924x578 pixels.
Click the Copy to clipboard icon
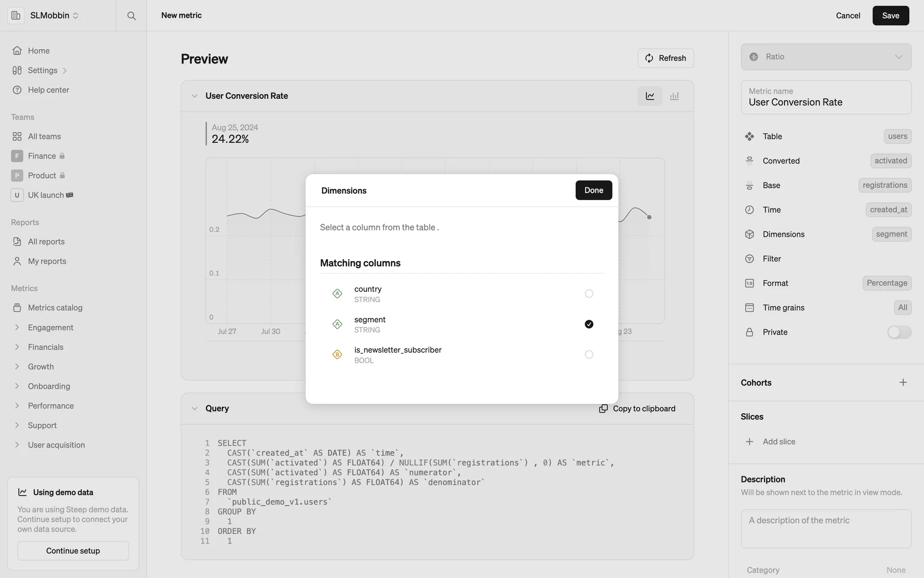[603, 408]
